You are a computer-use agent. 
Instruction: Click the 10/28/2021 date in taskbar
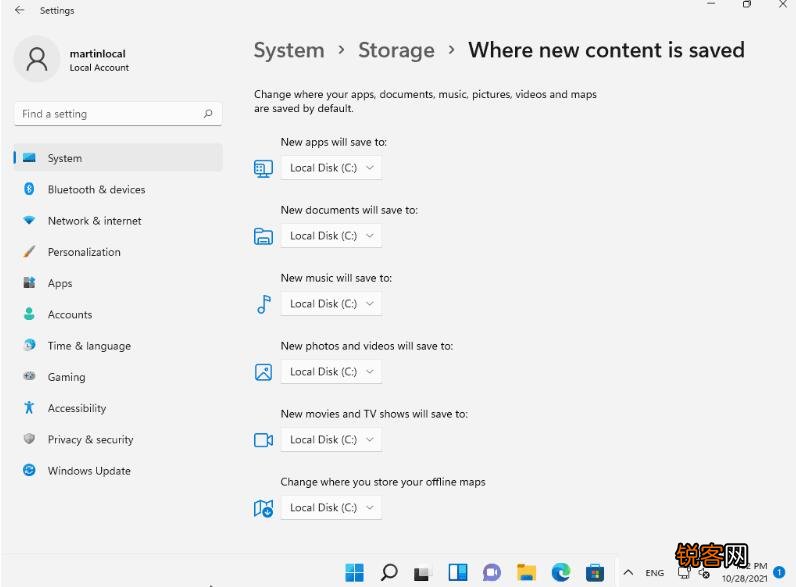click(x=744, y=578)
